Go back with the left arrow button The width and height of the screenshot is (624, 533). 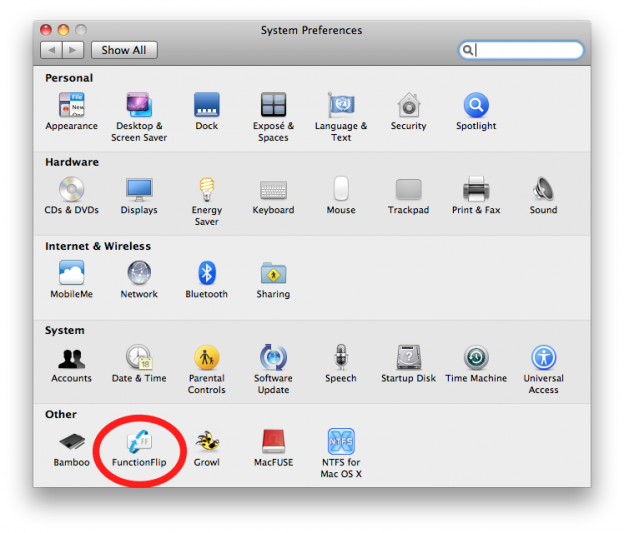51,50
